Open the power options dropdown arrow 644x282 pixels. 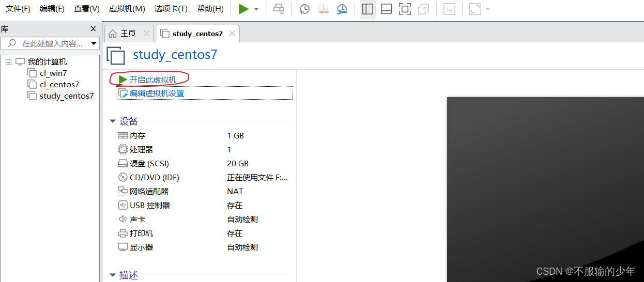click(256, 9)
